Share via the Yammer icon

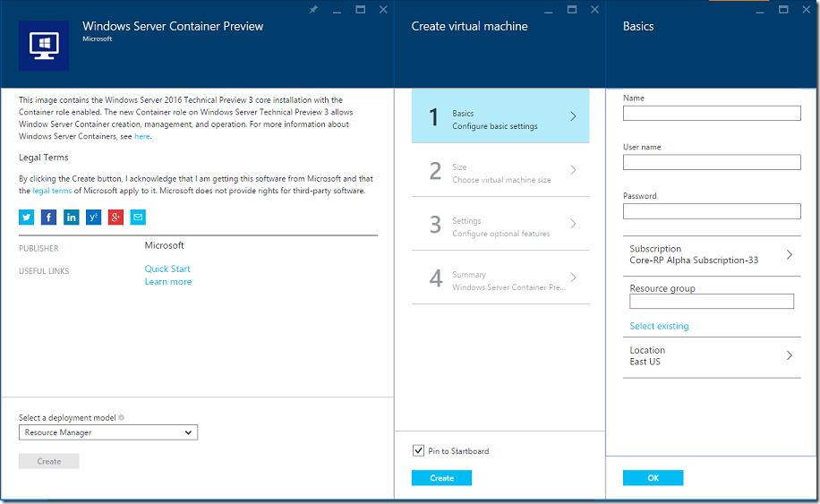tap(94, 217)
